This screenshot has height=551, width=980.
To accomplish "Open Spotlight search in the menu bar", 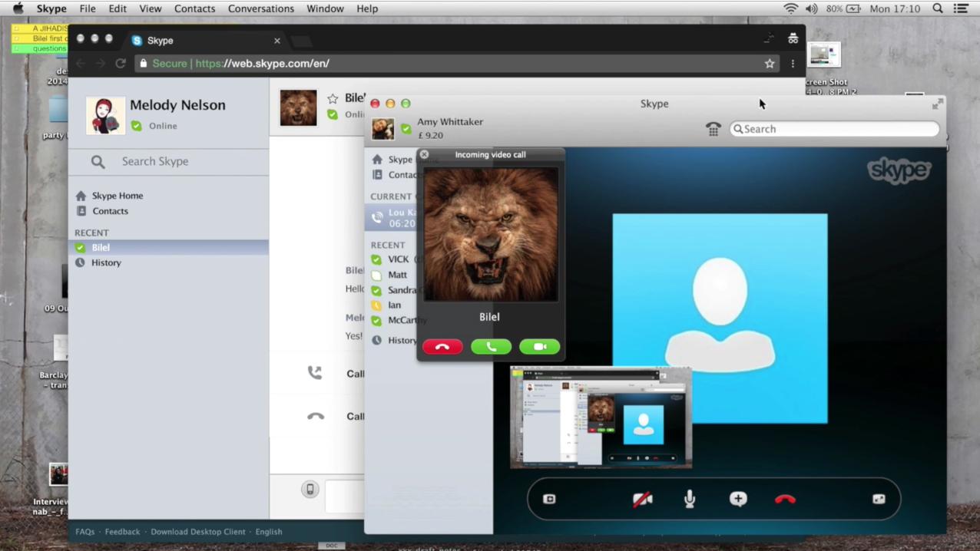I will tap(937, 8).
